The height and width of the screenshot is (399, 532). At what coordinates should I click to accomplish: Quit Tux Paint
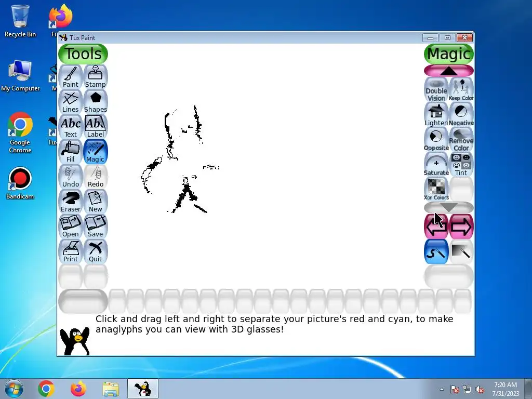96,251
